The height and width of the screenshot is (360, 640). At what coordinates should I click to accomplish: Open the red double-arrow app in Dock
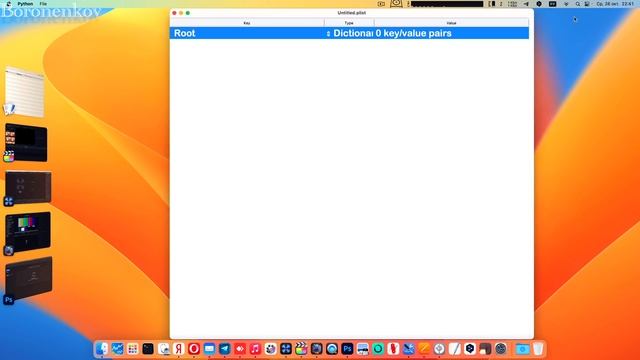coord(240,349)
